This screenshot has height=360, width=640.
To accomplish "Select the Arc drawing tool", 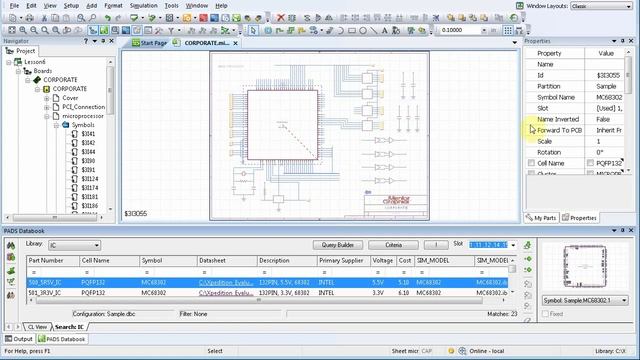I will (340, 30).
